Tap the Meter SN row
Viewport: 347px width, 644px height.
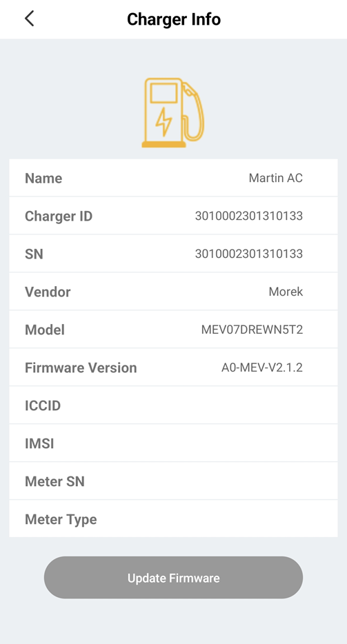(174, 481)
